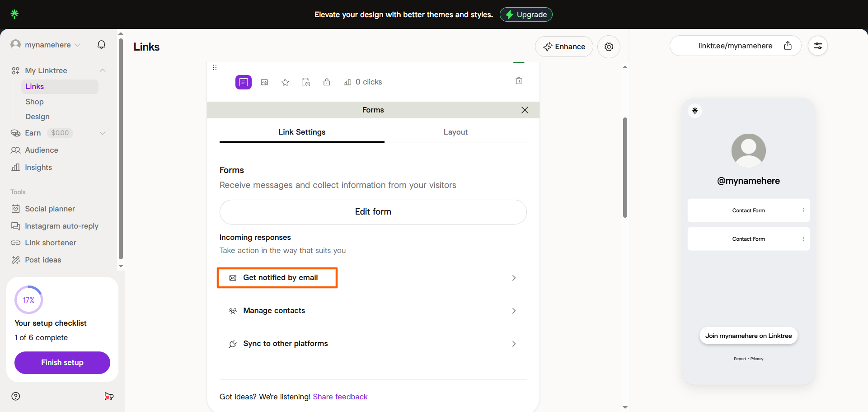868x412 pixels.
Task: Switch to the Link Settings tab
Action: [x=302, y=132]
